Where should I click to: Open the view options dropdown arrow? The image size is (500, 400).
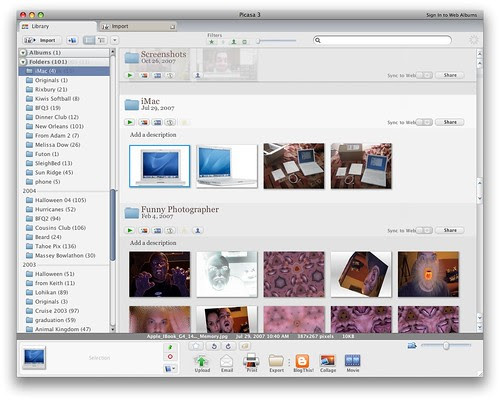point(115,40)
